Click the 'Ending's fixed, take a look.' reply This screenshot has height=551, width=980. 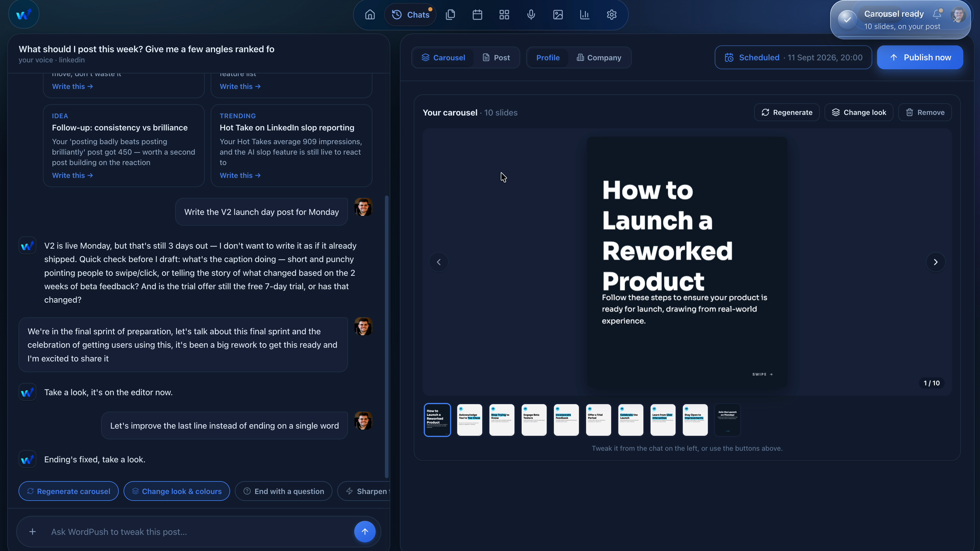tap(95, 460)
